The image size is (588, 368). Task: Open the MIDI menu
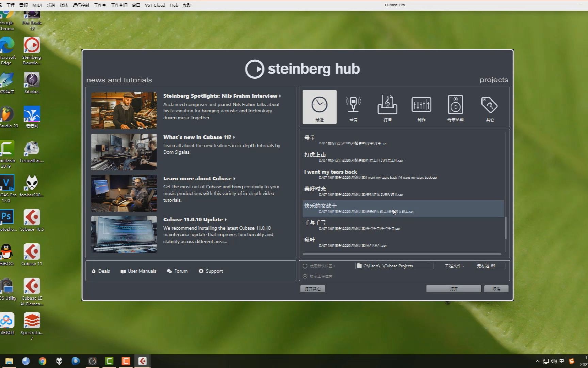coord(37,5)
